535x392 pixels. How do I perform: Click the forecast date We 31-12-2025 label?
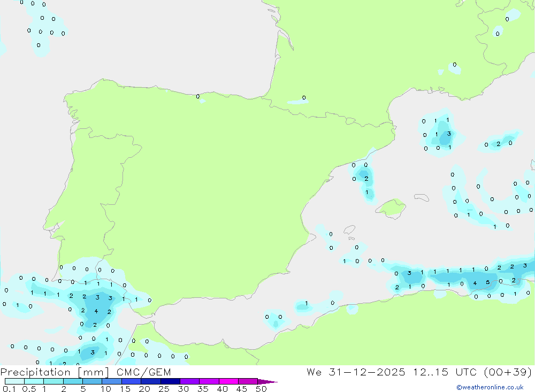coord(356,372)
